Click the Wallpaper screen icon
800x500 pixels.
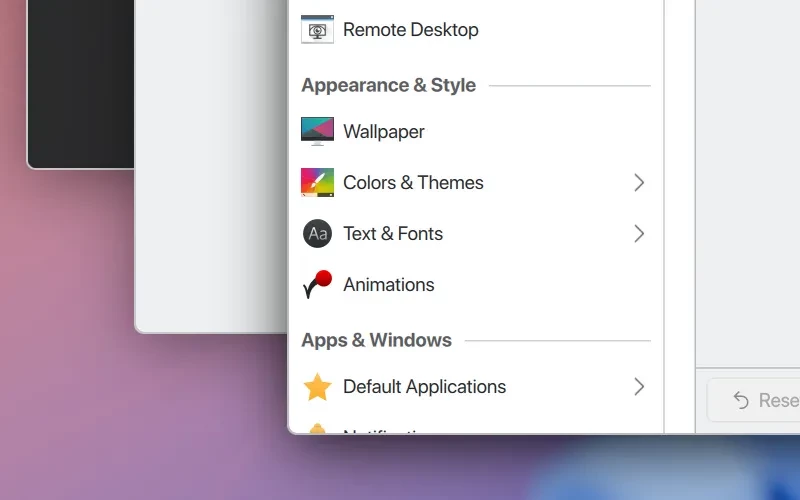click(317, 132)
